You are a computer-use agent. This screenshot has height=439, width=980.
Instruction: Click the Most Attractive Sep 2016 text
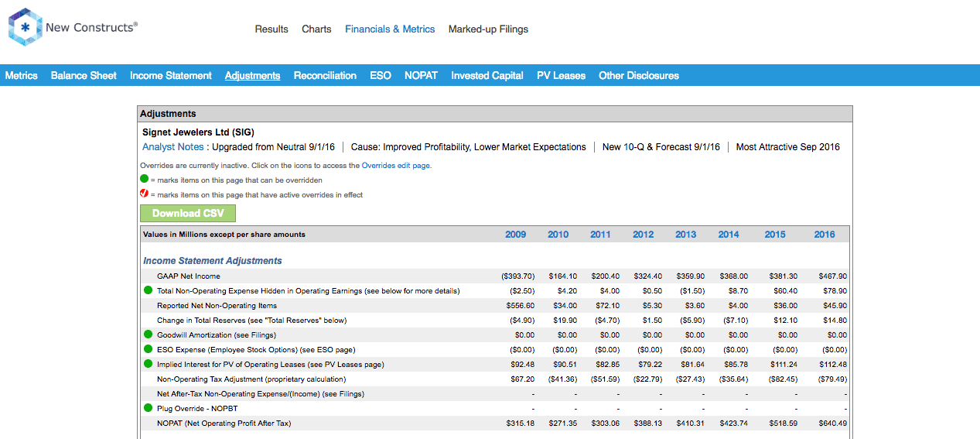(787, 147)
